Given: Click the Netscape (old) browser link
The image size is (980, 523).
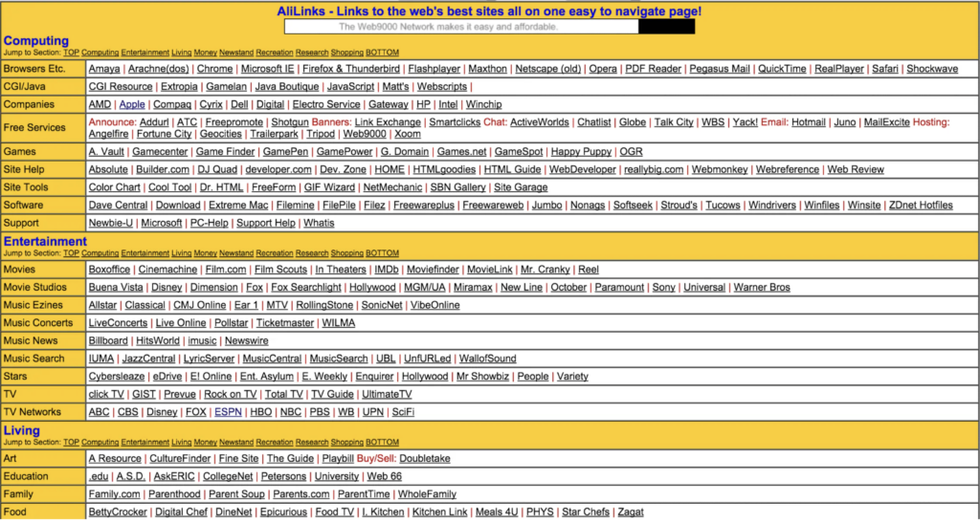Looking at the screenshot, I should click(x=547, y=69).
